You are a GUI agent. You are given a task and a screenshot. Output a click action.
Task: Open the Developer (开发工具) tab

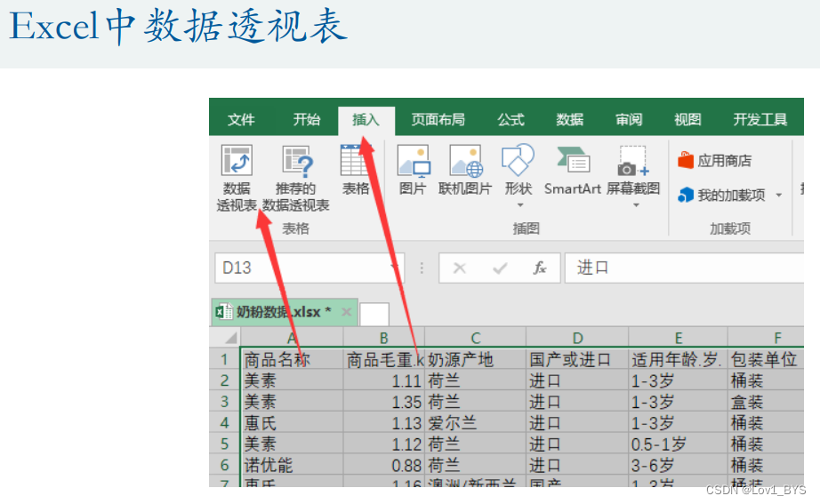pyautogui.click(x=760, y=120)
